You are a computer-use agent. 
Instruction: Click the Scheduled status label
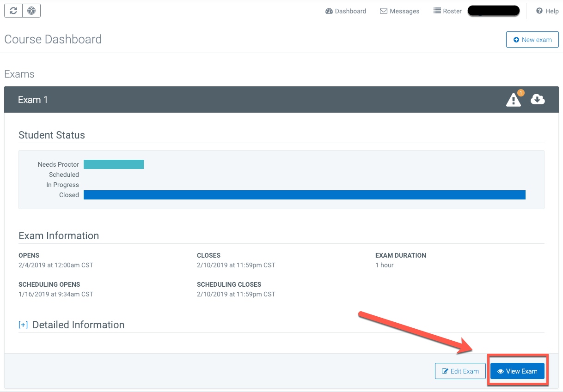pyautogui.click(x=64, y=175)
